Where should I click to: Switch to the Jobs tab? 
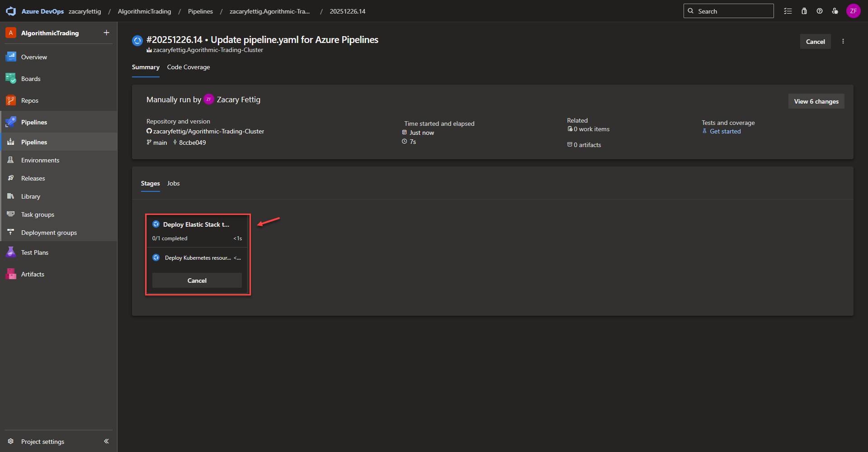click(x=173, y=183)
